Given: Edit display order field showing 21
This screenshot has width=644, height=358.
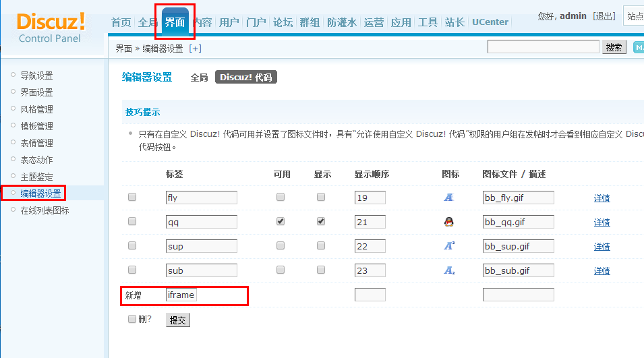Looking at the screenshot, I should pos(370,222).
